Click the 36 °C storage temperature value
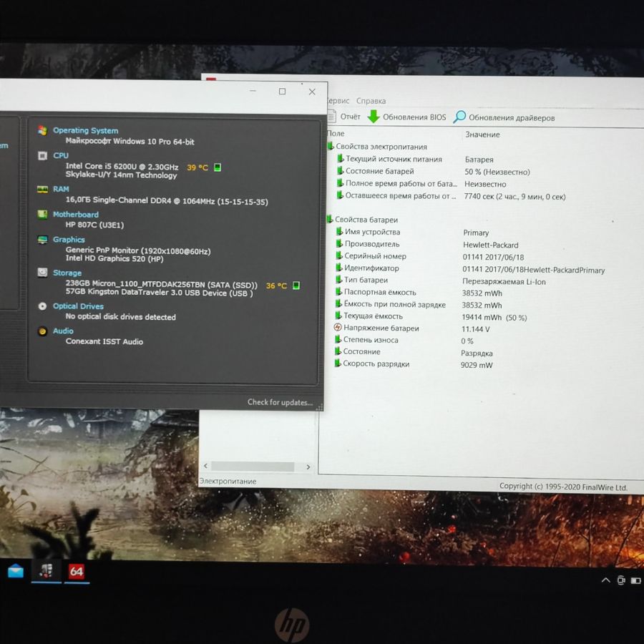This screenshot has height=644, width=644. [276, 286]
